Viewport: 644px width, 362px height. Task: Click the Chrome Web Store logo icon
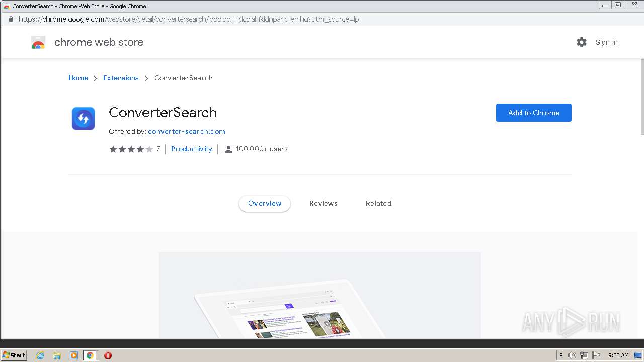click(x=38, y=42)
